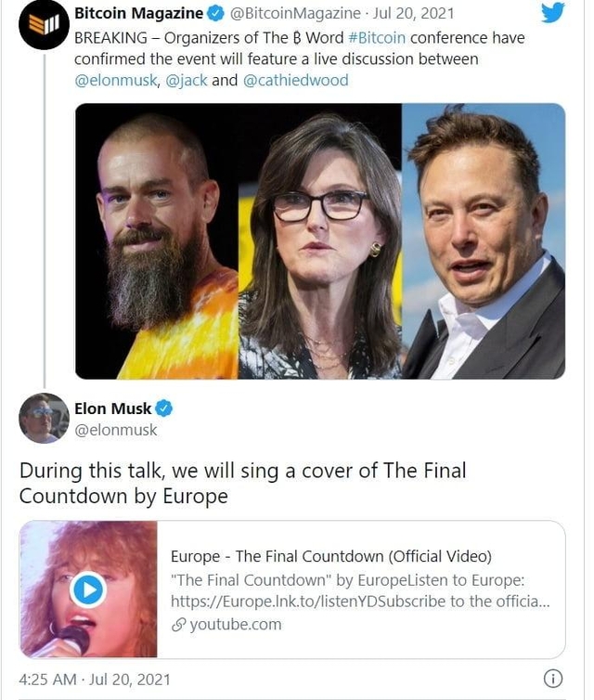
Task: Play The Final Countdown video preview
Action: coord(88,590)
